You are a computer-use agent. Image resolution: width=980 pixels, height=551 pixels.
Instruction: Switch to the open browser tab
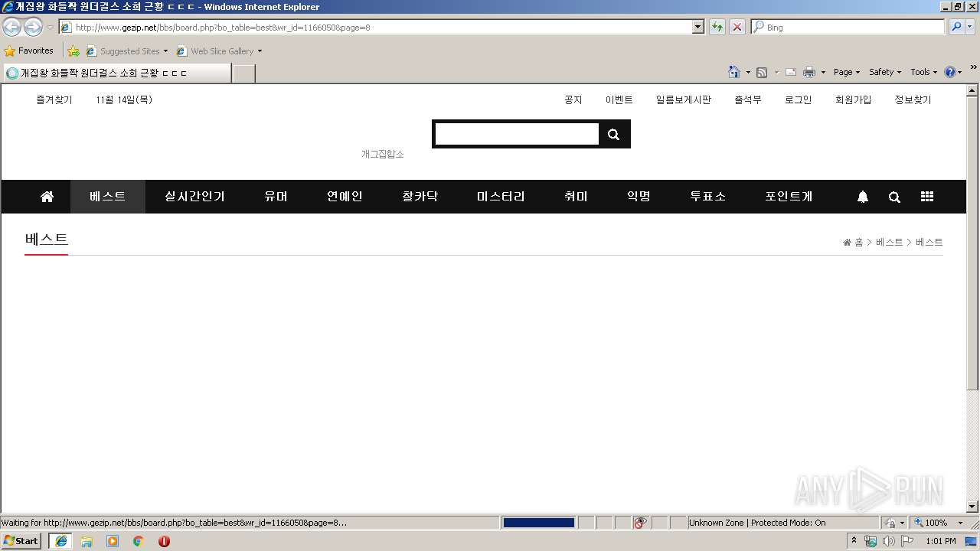(x=116, y=73)
